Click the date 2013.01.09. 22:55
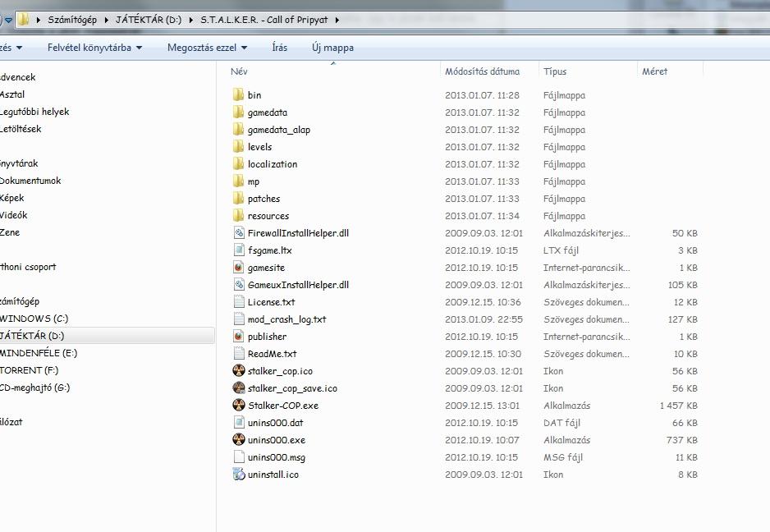Viewport: 770px width, 532px height. [x=484, y=319]
